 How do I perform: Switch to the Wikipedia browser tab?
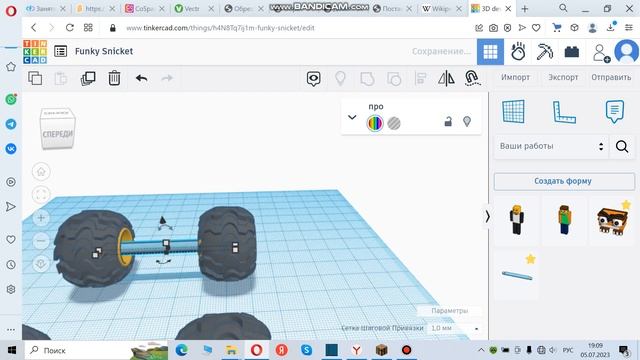[x=441, y=9]
